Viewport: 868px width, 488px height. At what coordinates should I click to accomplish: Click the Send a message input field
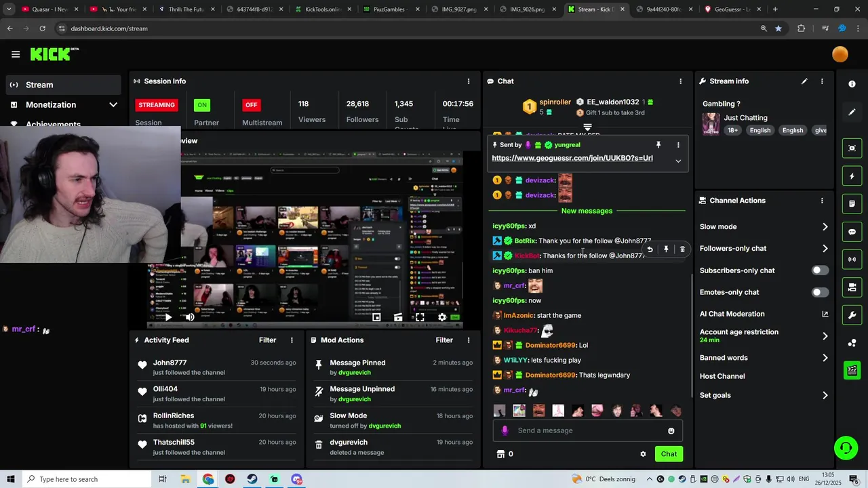(587, 430)
